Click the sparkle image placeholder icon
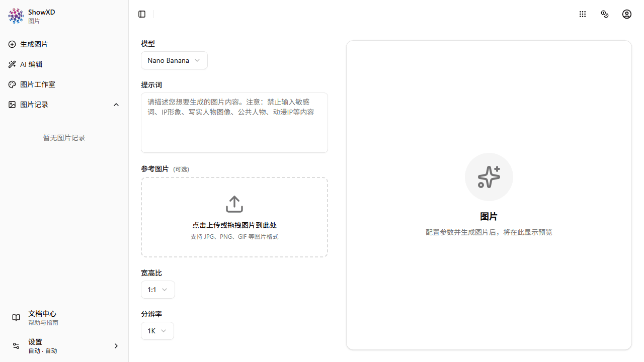644x362 pixels. click(x=489, y=176)
